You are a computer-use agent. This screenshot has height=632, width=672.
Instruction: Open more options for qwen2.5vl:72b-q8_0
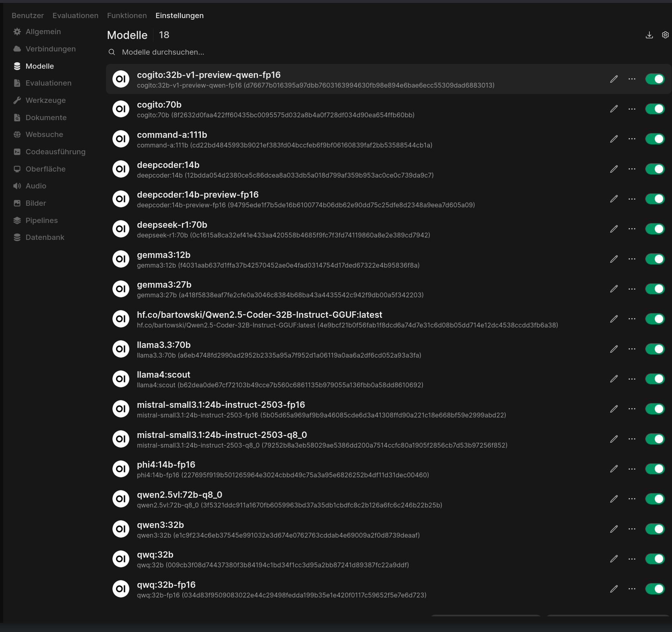[x=632, y=499]
